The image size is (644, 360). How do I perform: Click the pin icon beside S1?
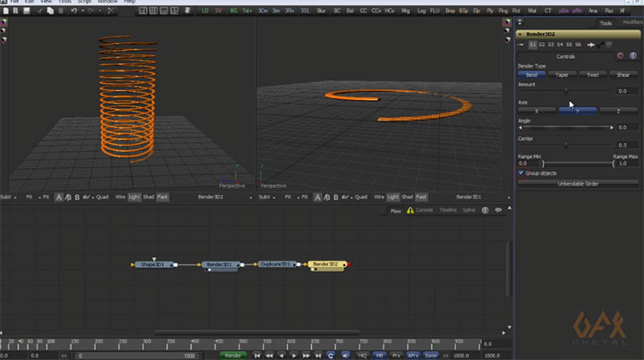click(521, 45)
